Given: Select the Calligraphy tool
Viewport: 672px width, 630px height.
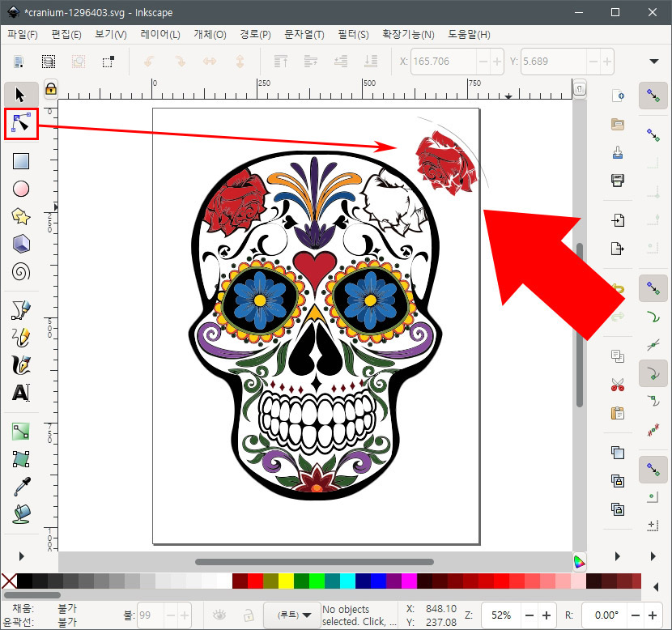Looking at the screenshot, I should (x=21, y=365).
